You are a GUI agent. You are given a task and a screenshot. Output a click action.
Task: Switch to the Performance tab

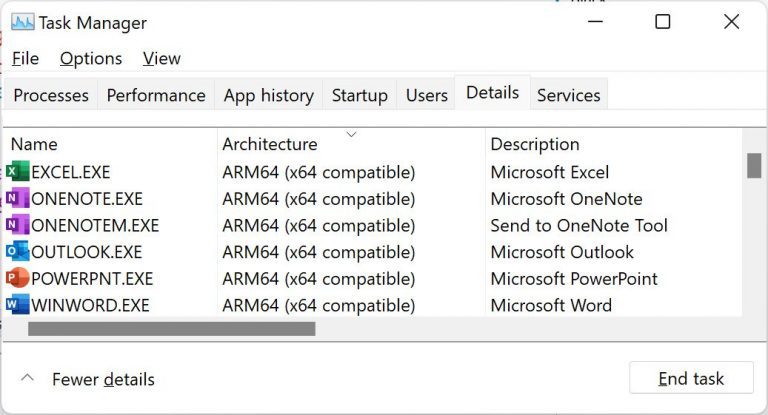click(156, 95)
